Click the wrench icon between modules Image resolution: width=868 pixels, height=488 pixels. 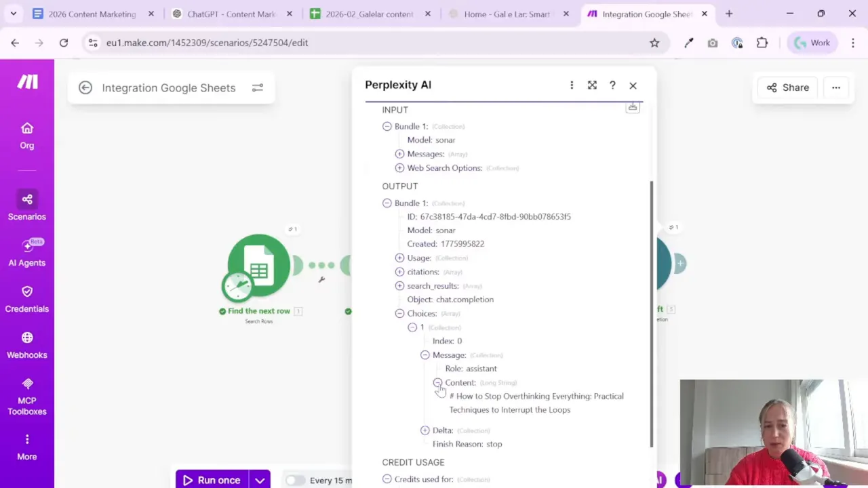click(x=321, y=279)
